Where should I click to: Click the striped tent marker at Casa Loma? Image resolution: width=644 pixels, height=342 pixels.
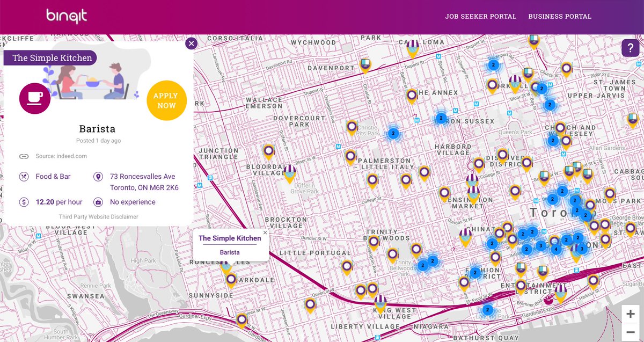413,49
